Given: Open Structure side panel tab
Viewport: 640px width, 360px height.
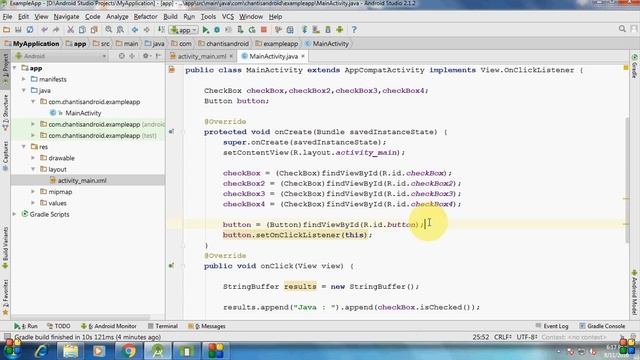Looking at the screenshot, I should pos(5,113).
